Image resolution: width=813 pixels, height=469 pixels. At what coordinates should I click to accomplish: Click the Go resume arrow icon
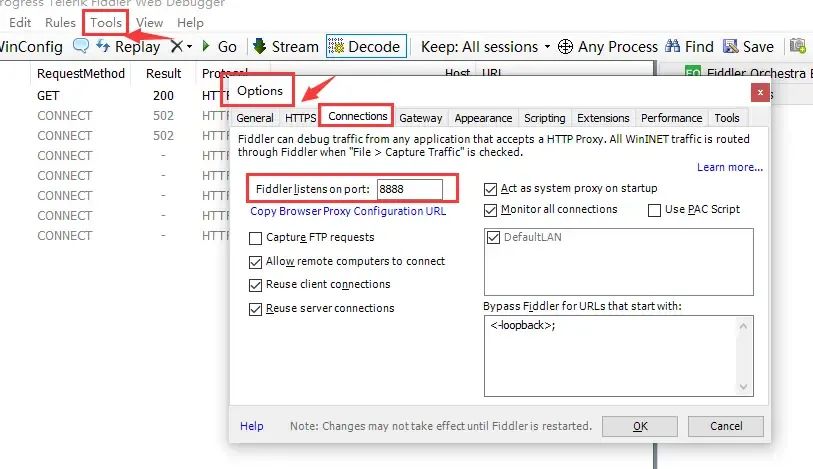[206, 46]
